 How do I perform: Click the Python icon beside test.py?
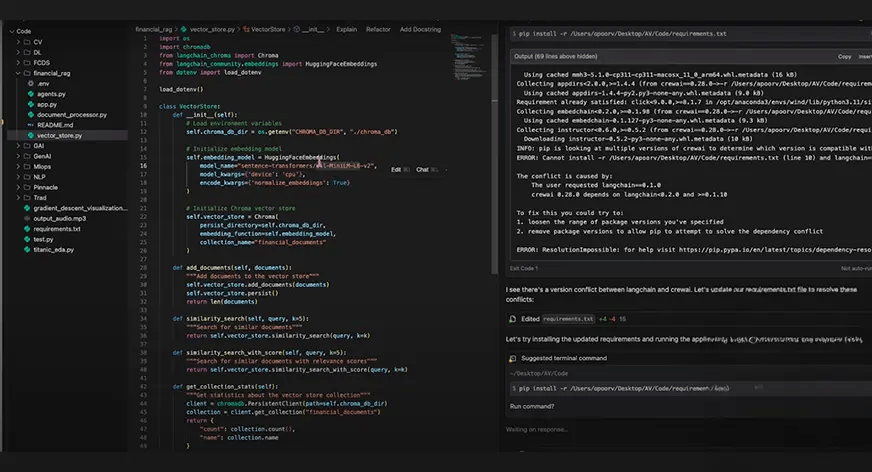(27, 239)
